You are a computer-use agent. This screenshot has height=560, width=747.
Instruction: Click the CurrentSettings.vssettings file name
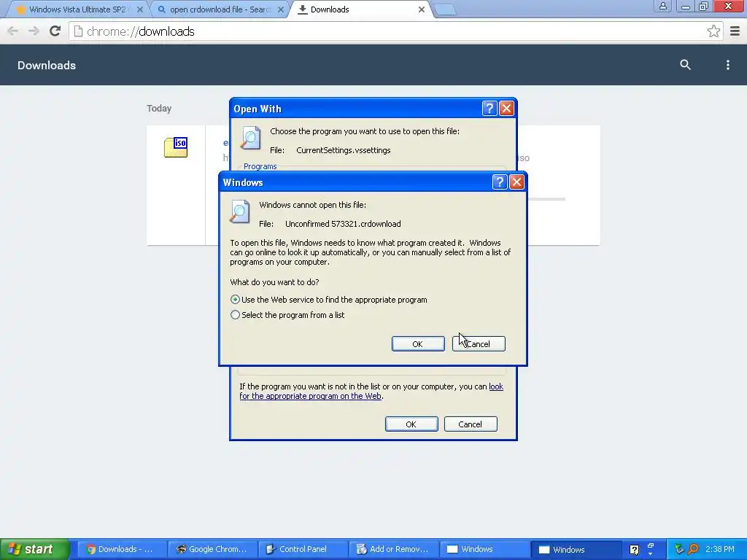(x=344, y=150)
